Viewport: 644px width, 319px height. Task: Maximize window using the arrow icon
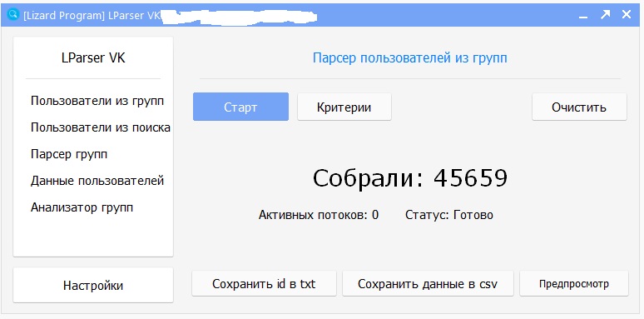[605, 15]
